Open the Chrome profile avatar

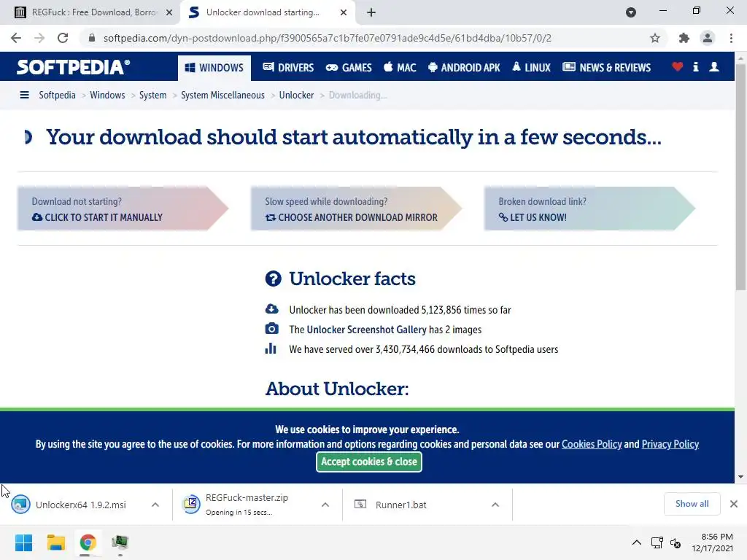pyautogui.click(x=708, y=38)
